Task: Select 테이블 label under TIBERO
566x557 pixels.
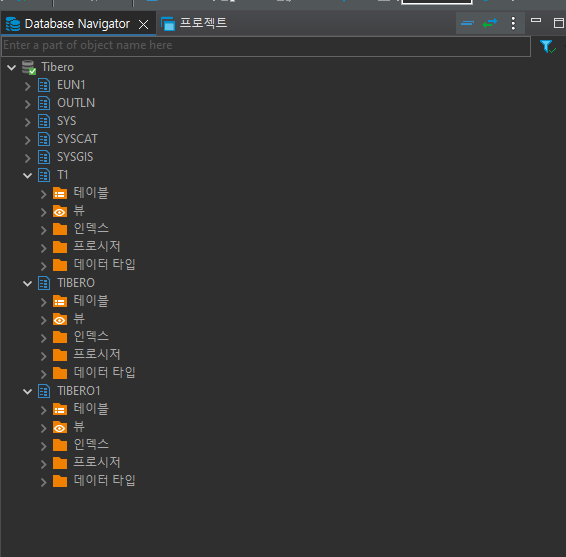Action: (91, 301)
